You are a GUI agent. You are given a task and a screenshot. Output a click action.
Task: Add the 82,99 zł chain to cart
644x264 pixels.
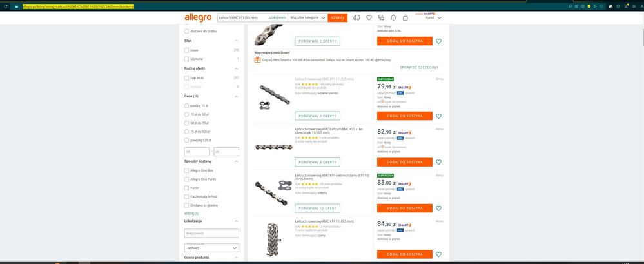(x=405, y=162)
